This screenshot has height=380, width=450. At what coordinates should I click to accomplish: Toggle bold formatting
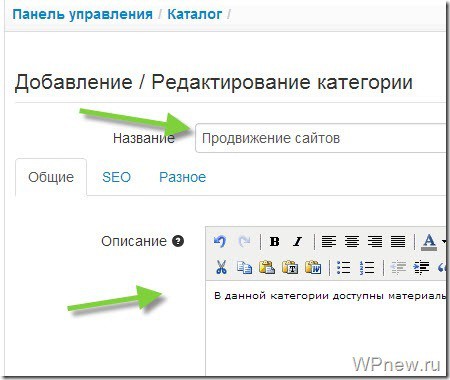pos(274,241)
